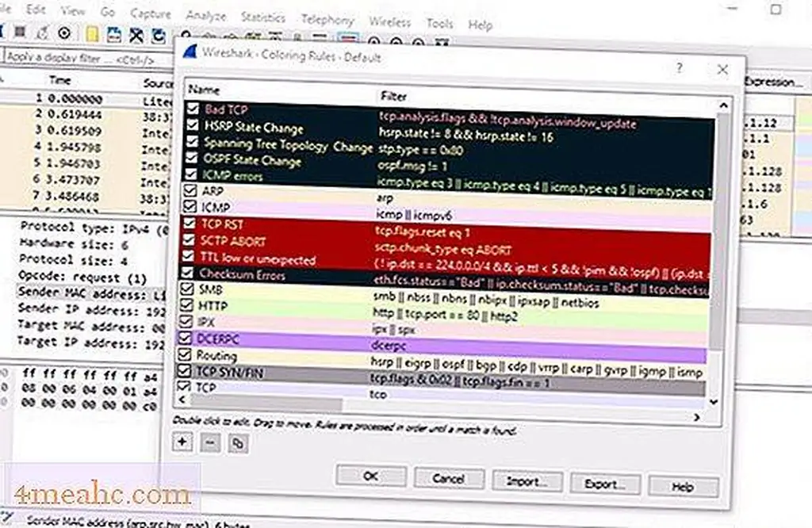
Task: Select packet 1 at time 0.000000
Action: 86,98
